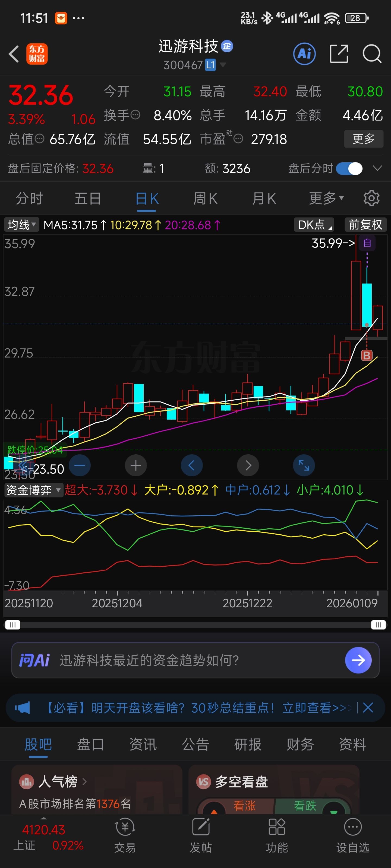
Task: Tap the red B buy marker
Action: [x=367, y=355]
